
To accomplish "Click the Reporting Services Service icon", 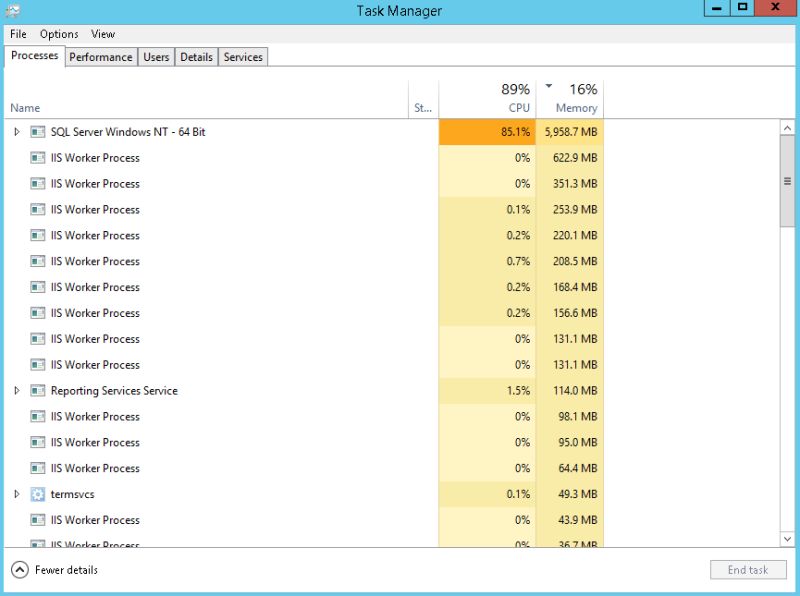I will [x=38, y=390].
